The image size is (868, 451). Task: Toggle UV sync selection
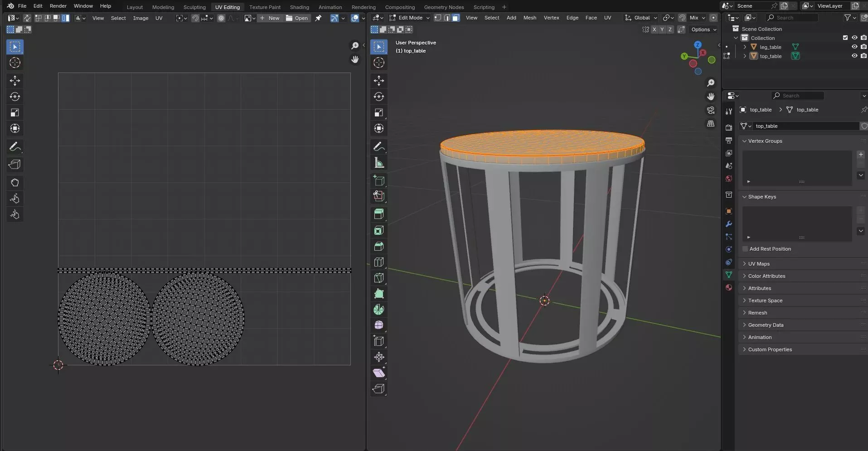coord(27,18)
